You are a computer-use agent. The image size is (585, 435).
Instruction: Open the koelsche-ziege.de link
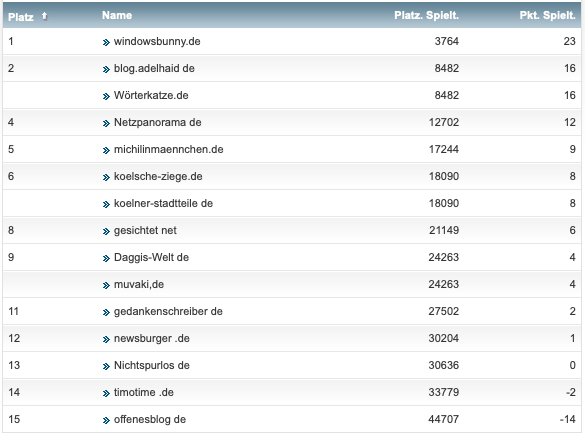coord(158,176)
